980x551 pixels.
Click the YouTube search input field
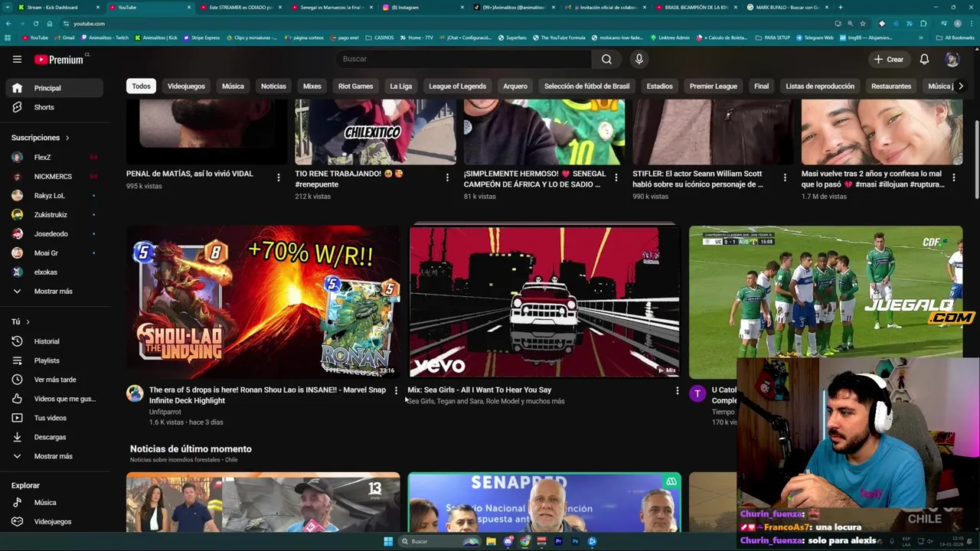462,59
